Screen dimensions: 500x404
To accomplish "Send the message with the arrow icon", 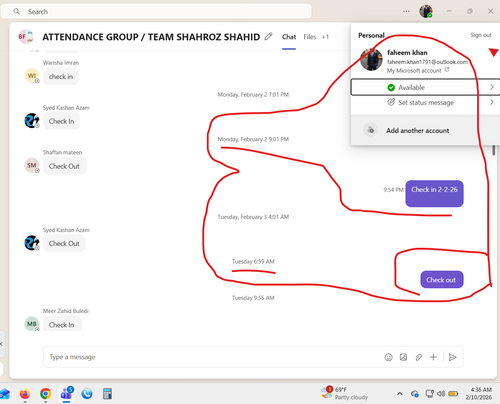I will pyautogui.click(x=452, y=357).
